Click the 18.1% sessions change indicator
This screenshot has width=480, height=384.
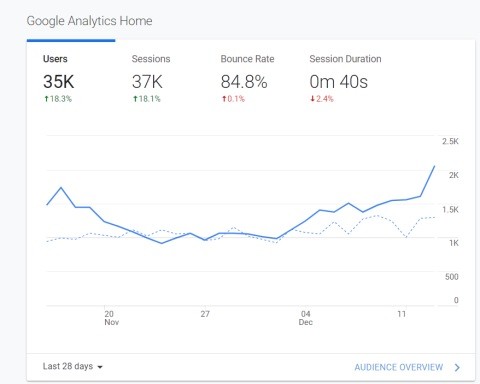tap(147, 99)
